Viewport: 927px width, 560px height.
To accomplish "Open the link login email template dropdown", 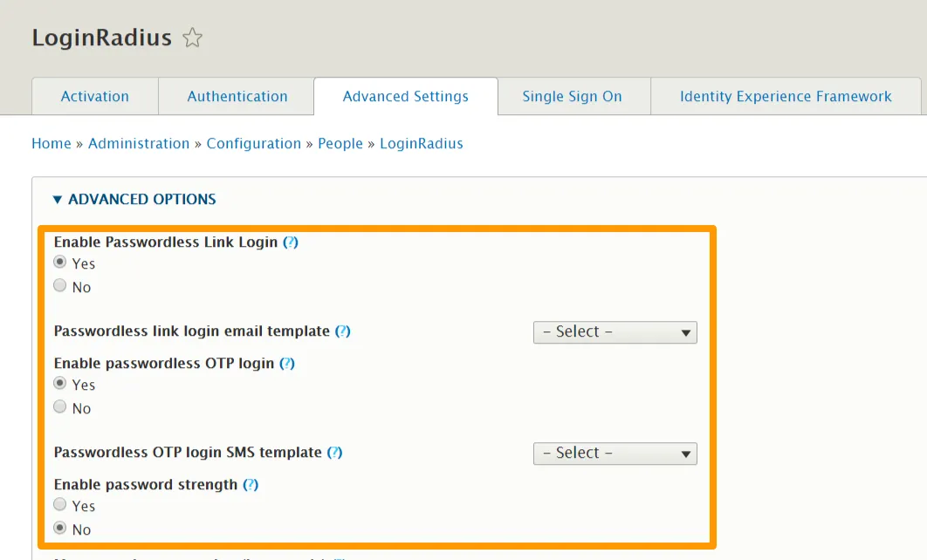I will (x=615, y=331).
